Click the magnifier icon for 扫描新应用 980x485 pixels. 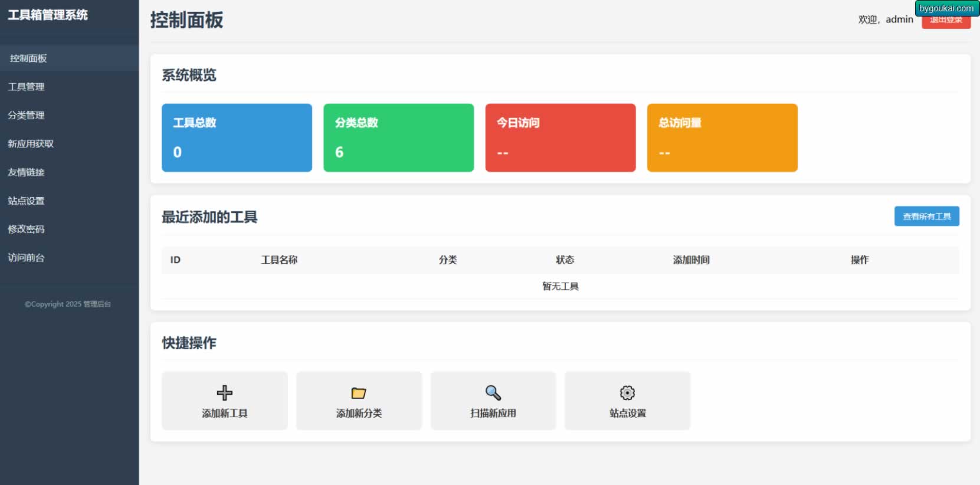coord(493,393)
